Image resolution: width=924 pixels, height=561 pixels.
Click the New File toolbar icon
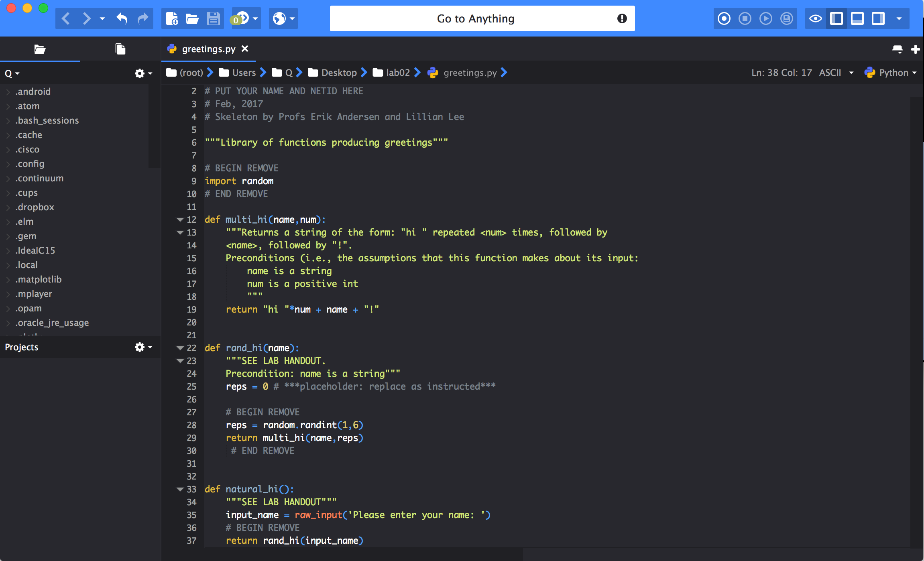point(172,18)
